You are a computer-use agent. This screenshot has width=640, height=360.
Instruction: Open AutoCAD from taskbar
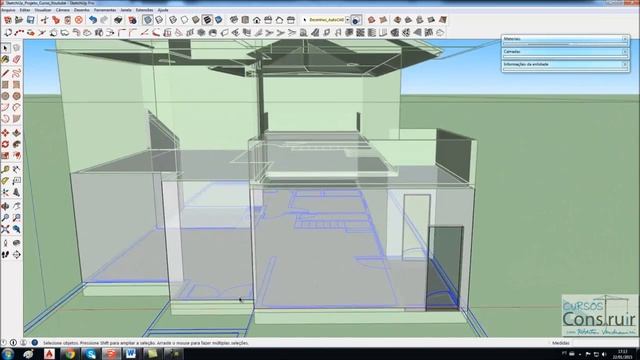(49, 354)
